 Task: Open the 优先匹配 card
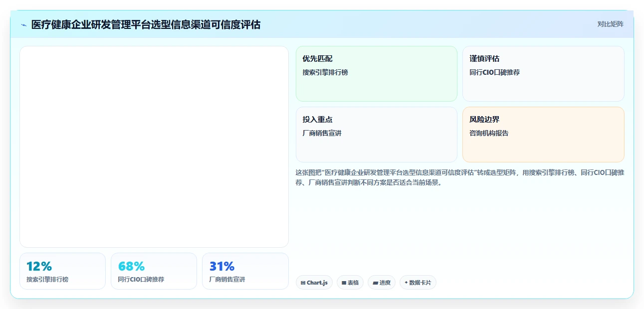click(x=377, y=74)
